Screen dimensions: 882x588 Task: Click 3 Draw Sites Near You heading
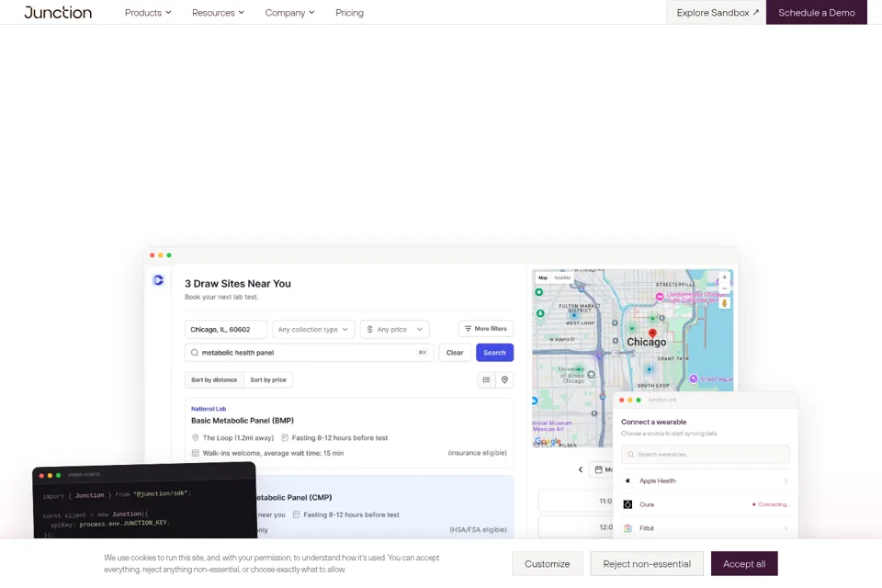tap(238, 284)
